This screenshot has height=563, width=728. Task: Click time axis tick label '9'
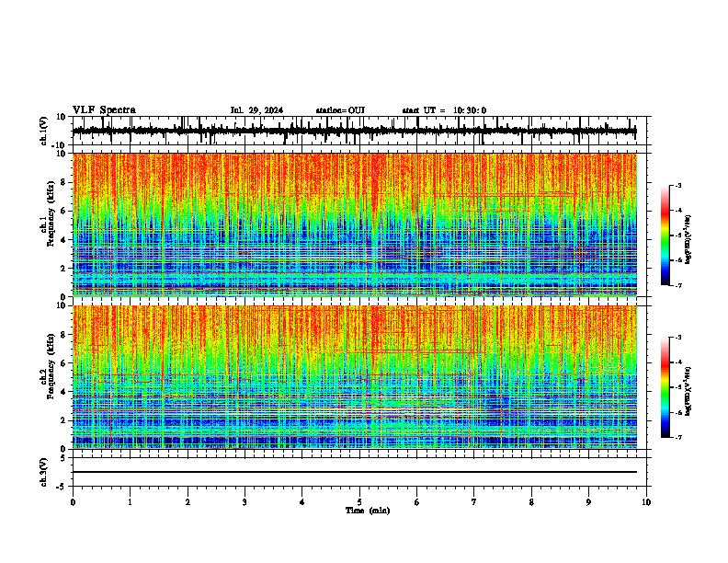click(588, 502)
